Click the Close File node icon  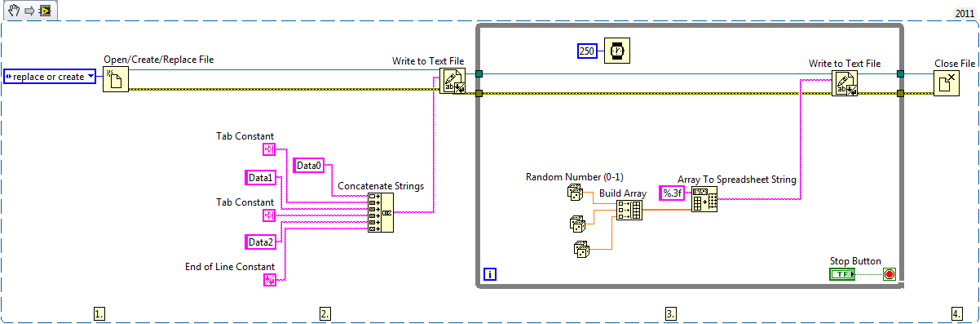click(946, 82)
